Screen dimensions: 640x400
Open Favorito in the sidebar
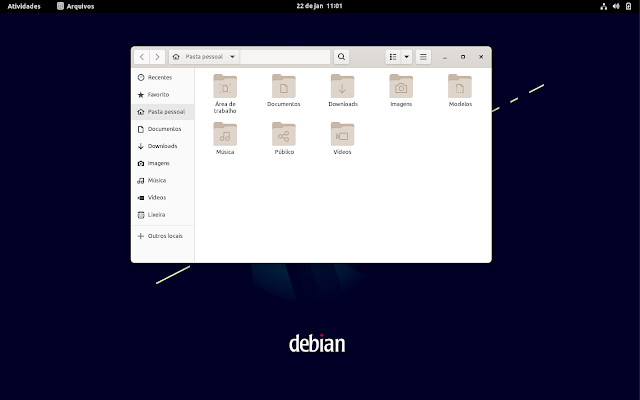point(163,95)
